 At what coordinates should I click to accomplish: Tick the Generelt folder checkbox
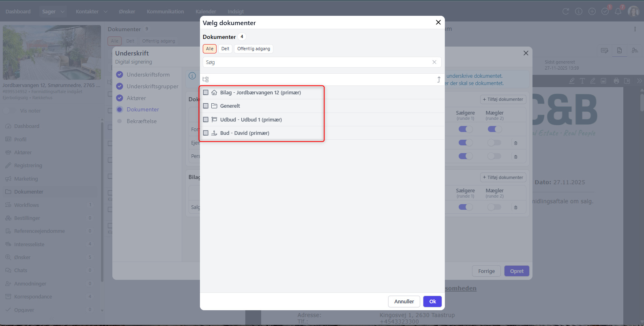[206, 106]
